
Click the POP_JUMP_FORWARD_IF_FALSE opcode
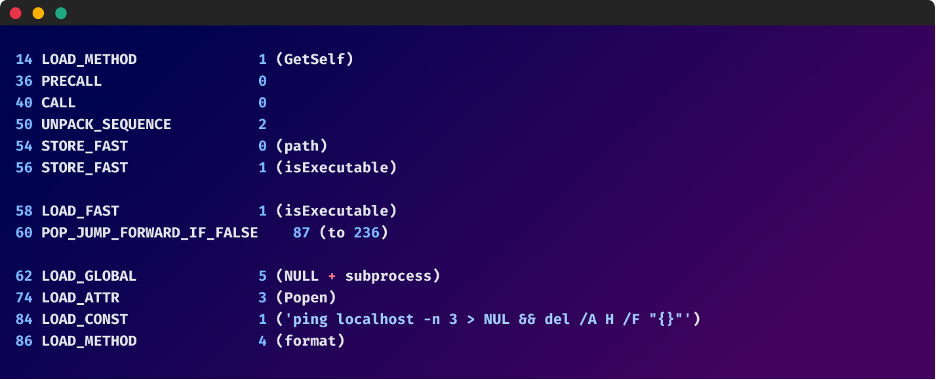pyautogui.click(x=149, y=233)
